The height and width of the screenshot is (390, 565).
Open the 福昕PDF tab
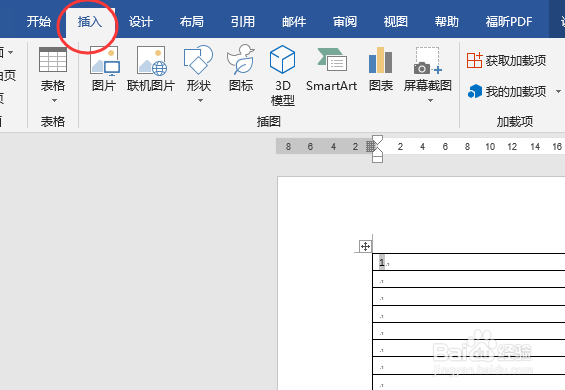(x=509, y=22)
